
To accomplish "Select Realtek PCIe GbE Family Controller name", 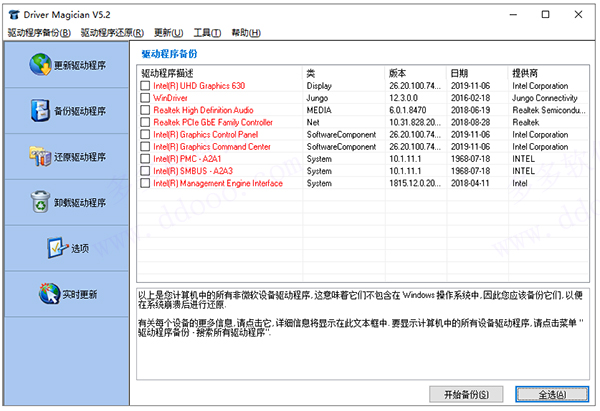I will (x=213, y=122).
